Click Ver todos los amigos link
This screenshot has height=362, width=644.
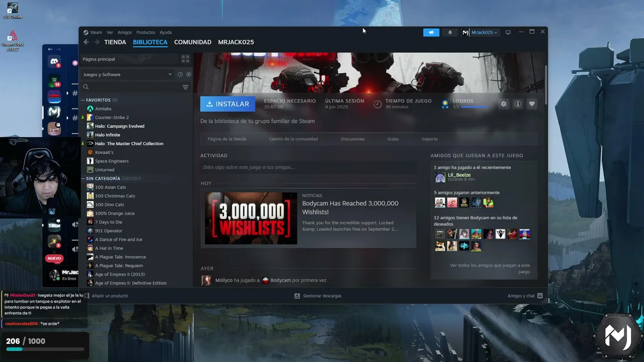(x=490, y=268)
